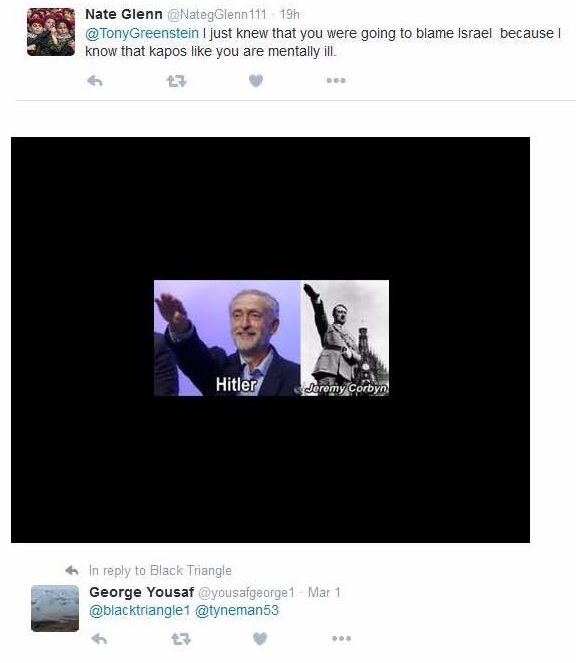Like George Yousaf's tweet with heart
This screenshot has height=663, width=576.
click(x=260, y=638)
